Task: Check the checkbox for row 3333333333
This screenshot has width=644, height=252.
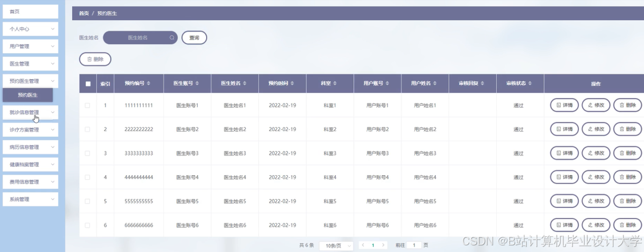Action: point(87,153)
